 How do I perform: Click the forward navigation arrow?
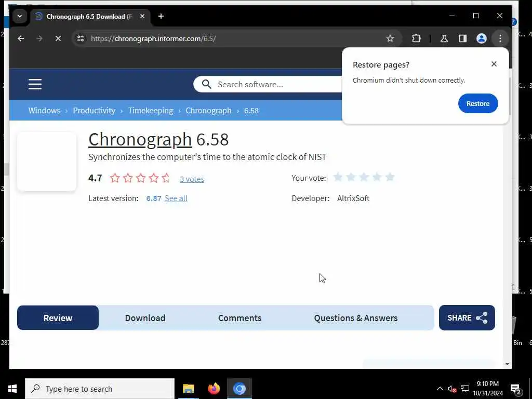pyautogui.click(x=39, y=38)
